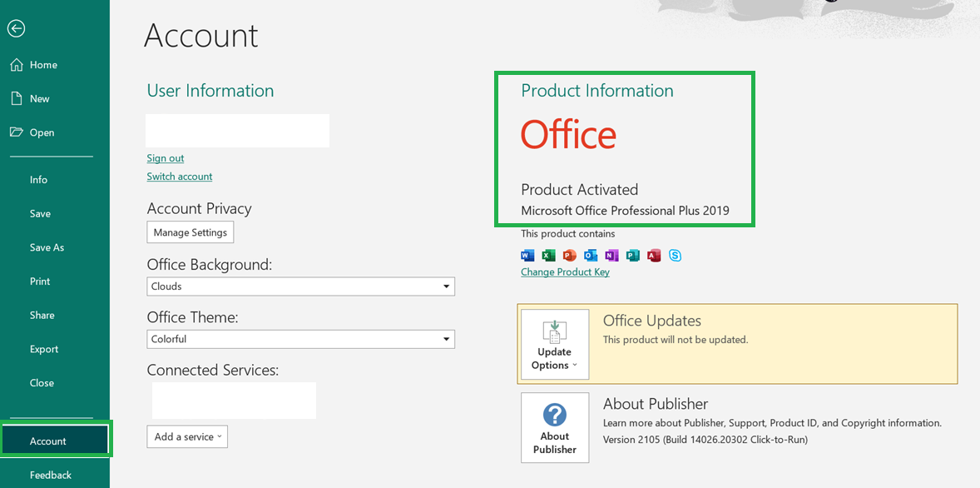980x488 pixels.
Task: Open the Export page
Action: (44, 348)
